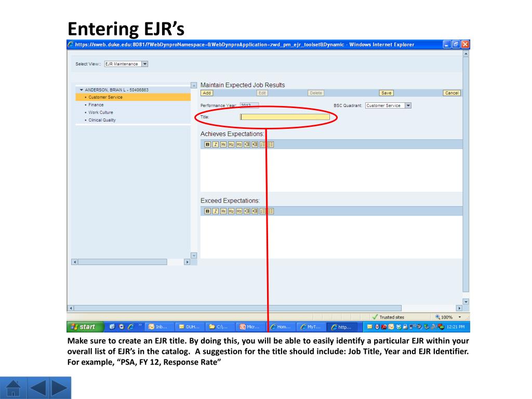Go to the next slide arrow
The image size is (532, 399).
pyautogui.click(x=59, y=388)
